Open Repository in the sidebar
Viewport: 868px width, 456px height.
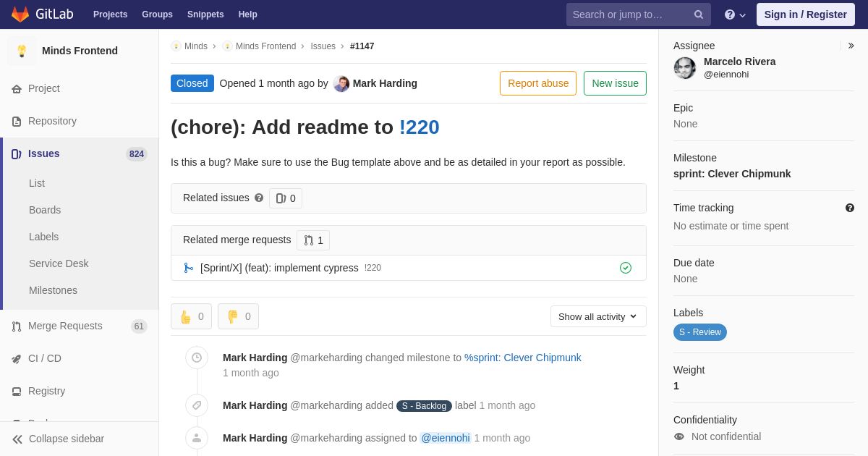coord(52,121)
